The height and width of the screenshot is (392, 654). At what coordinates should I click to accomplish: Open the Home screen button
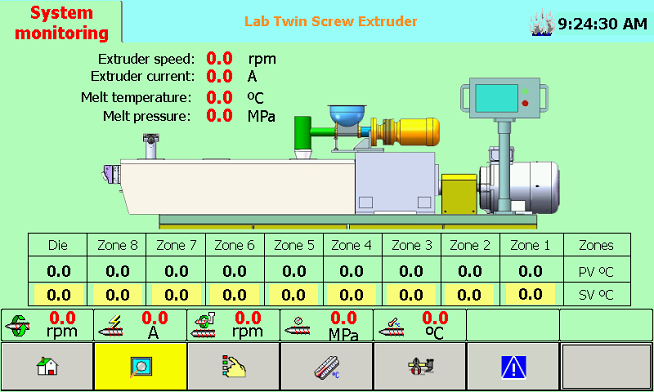tap(47, 367)
